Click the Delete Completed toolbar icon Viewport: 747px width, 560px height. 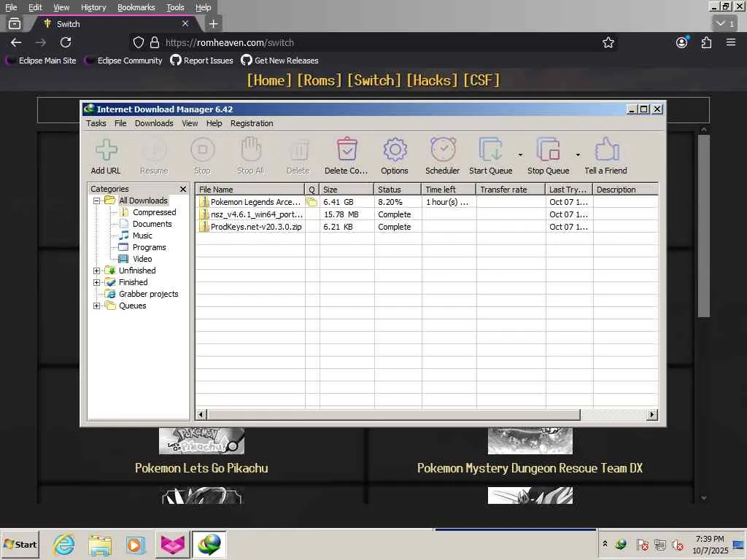point(347,149)
